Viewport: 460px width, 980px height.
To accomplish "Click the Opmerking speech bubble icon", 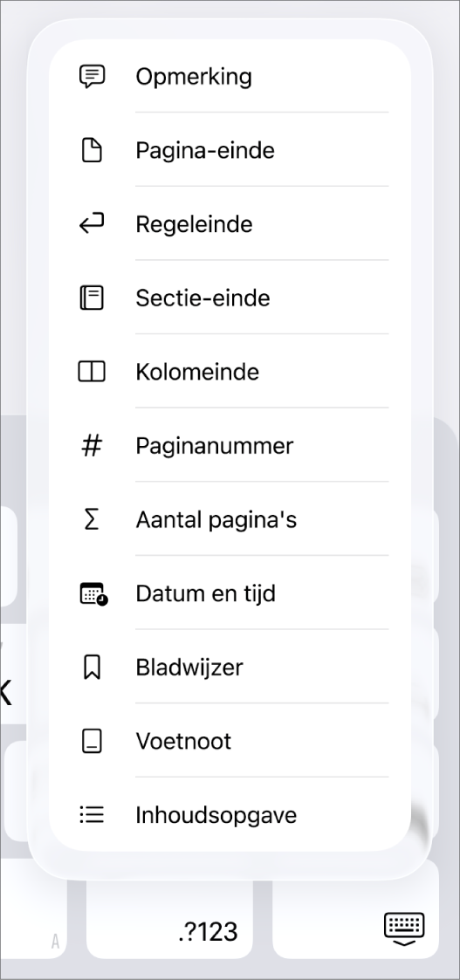I will tap(92, 77).
